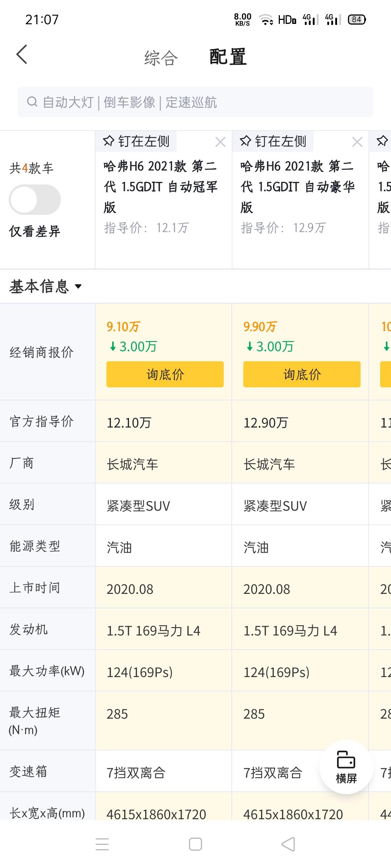391x868 pixels.
Task: Tap the ↓3.00万 discount under 9.10万
Action: [x=133, y=346]
